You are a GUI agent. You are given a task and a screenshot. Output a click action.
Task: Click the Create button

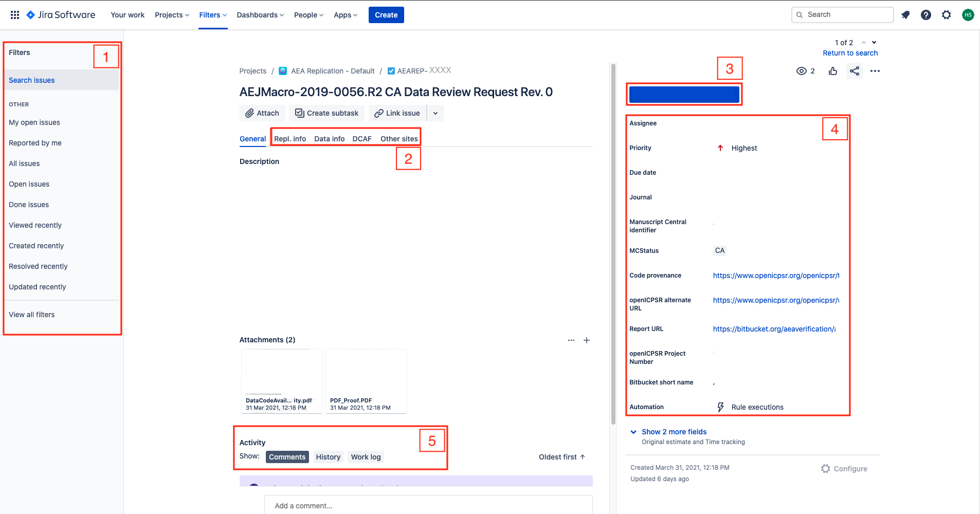click(386, 15)
